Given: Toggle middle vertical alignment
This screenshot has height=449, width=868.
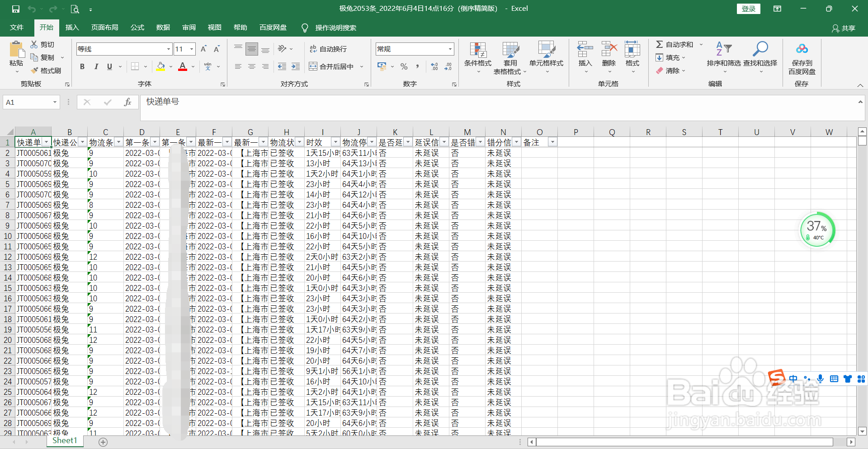Looking at the screenshot, I should (252, 49).
